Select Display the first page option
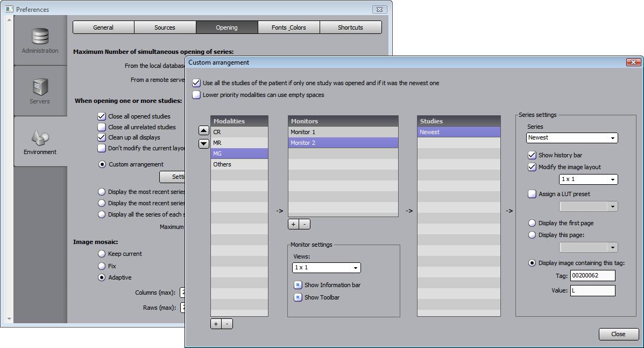The width and height of the screenshot is (644, 348). point(532,223)
